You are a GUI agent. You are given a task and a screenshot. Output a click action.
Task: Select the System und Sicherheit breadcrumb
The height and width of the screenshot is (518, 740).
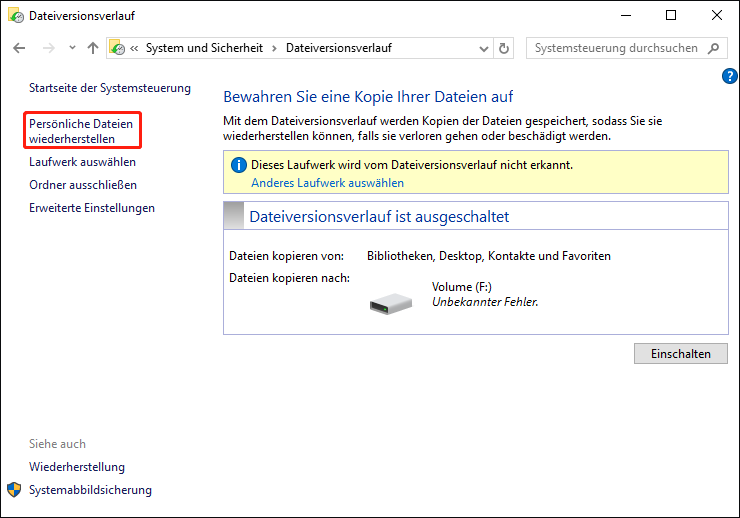coord(206,48)
